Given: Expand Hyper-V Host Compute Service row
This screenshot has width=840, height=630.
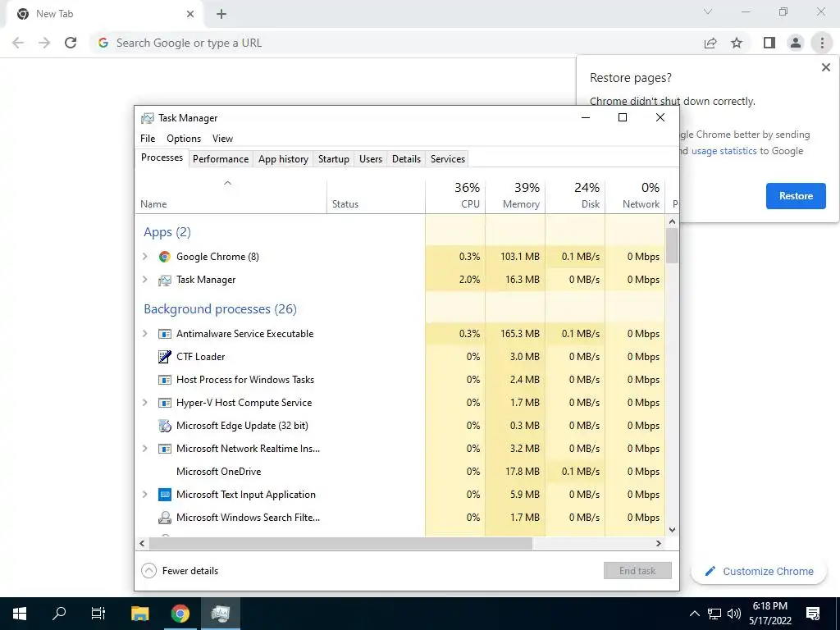Looking at the screenshot, I should (x=144, y=403).
